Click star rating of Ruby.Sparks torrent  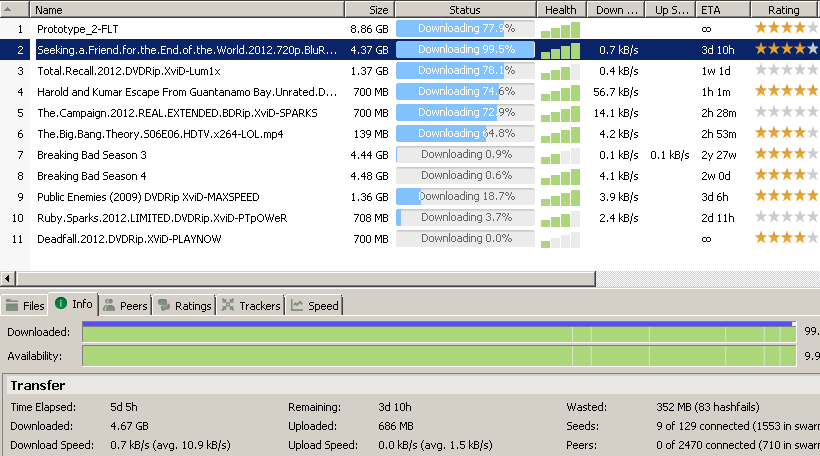pyautogui.click(x=787, y=217)
